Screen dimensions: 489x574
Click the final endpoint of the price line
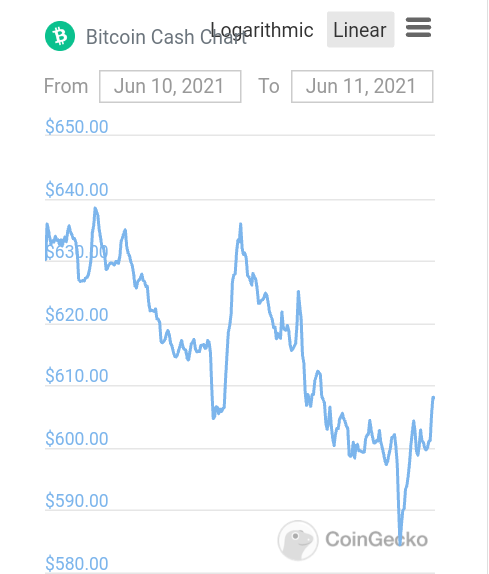(433, 398)
